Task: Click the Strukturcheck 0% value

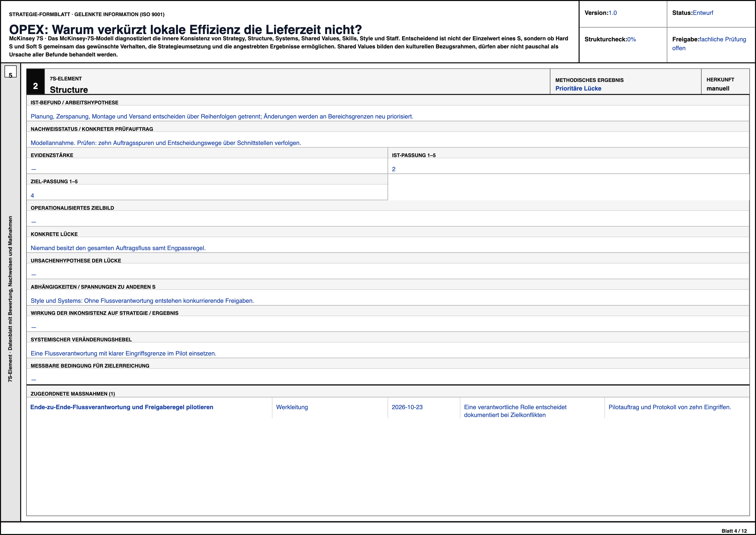Action: point(631,39)
